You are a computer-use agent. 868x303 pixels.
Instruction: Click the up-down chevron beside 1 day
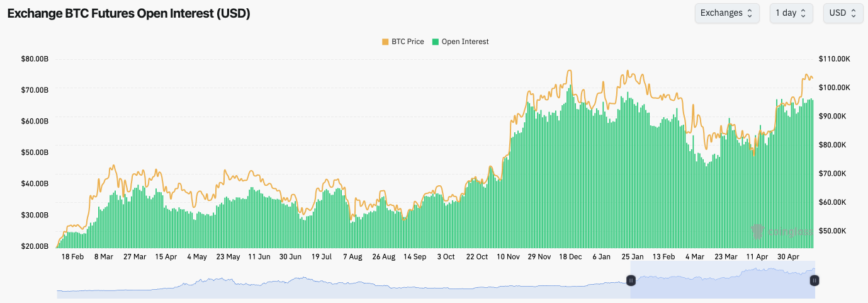[x=803, y=13]
